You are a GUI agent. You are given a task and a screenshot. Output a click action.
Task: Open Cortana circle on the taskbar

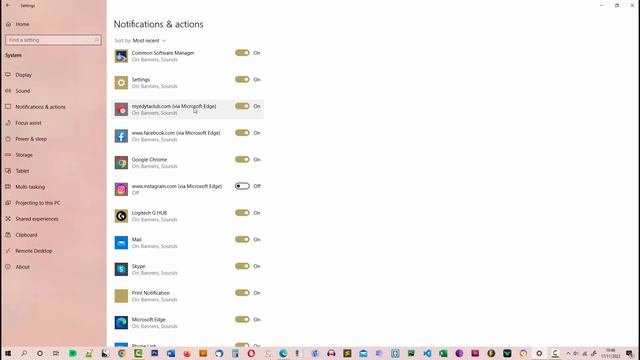tap(40, 353)
